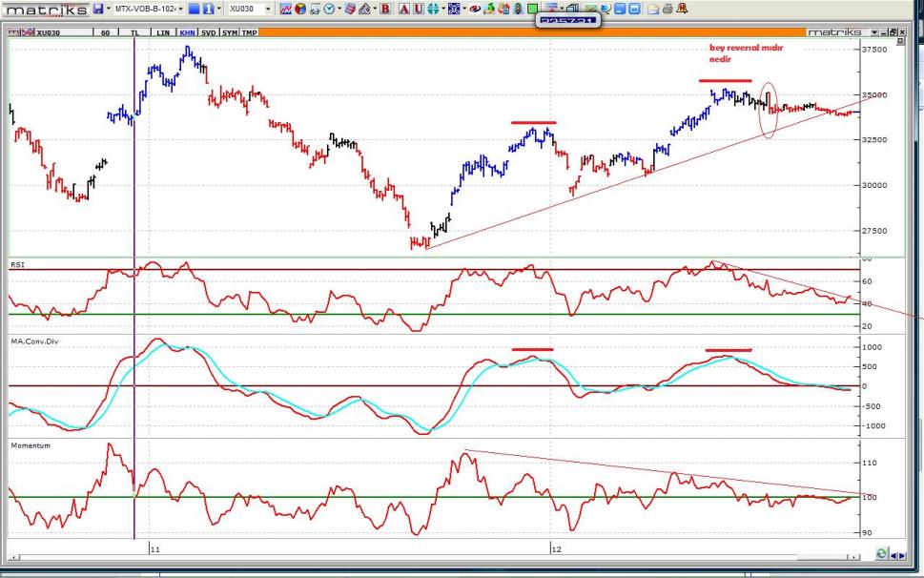Click the TMP tab in chart header
924x578 pixels.
(x=249, y=32)
